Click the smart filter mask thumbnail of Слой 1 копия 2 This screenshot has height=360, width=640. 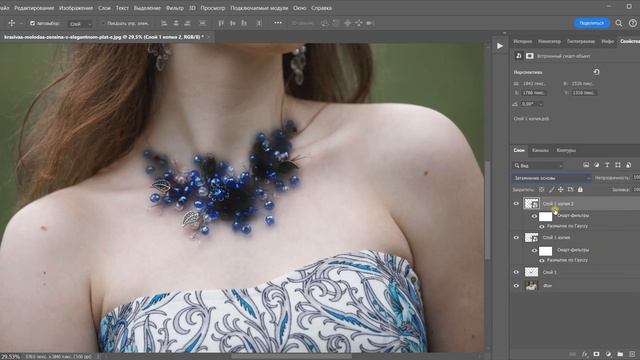(x=545, y=216)
